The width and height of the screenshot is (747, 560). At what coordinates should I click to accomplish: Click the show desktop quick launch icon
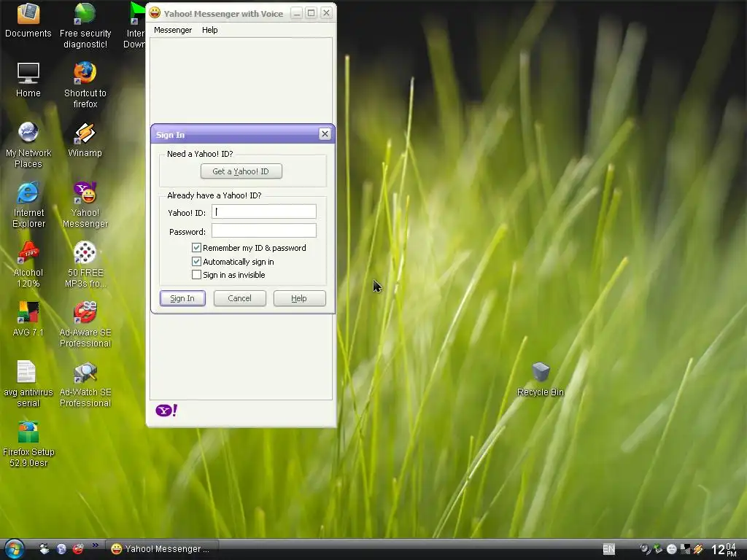pyautogui.click(x=44, y=549)
